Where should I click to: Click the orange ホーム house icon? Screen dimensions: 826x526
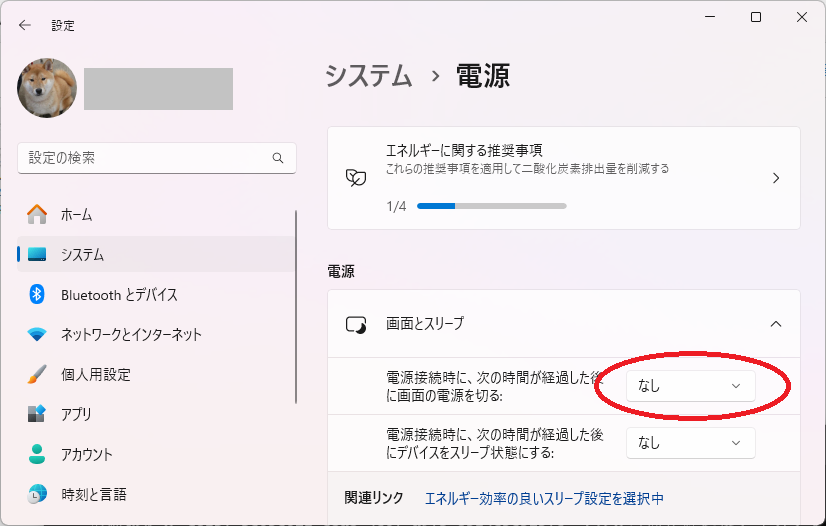coord(37,214)
